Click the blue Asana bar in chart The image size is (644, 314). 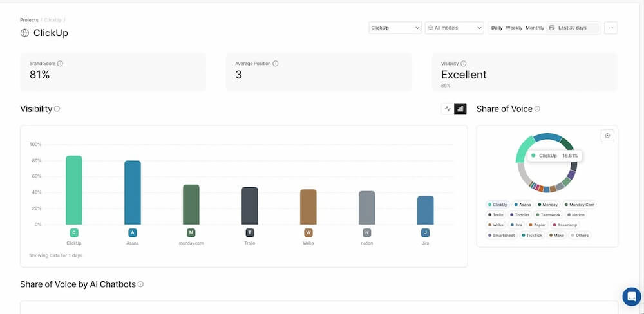pos(132,192)
